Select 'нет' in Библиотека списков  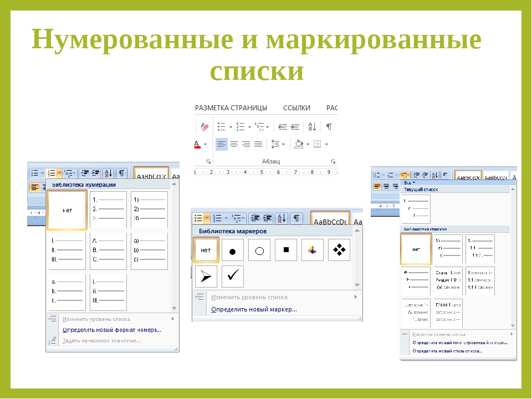point(416,249)
